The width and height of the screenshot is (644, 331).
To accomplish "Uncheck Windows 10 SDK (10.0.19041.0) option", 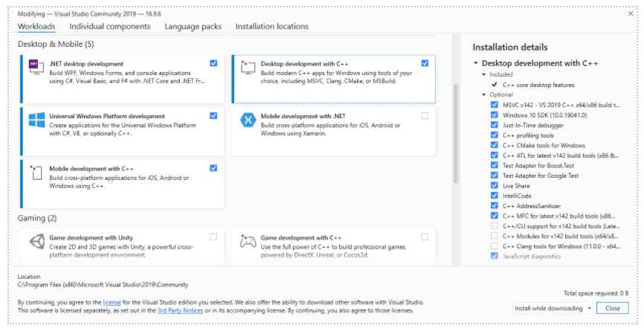I will [x=495, y=115].
